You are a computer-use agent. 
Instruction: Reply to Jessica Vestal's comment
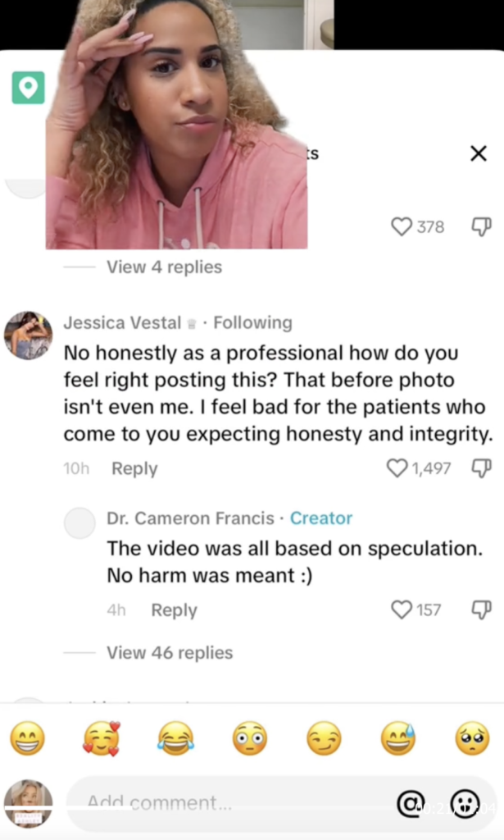[x=134, y=468]
